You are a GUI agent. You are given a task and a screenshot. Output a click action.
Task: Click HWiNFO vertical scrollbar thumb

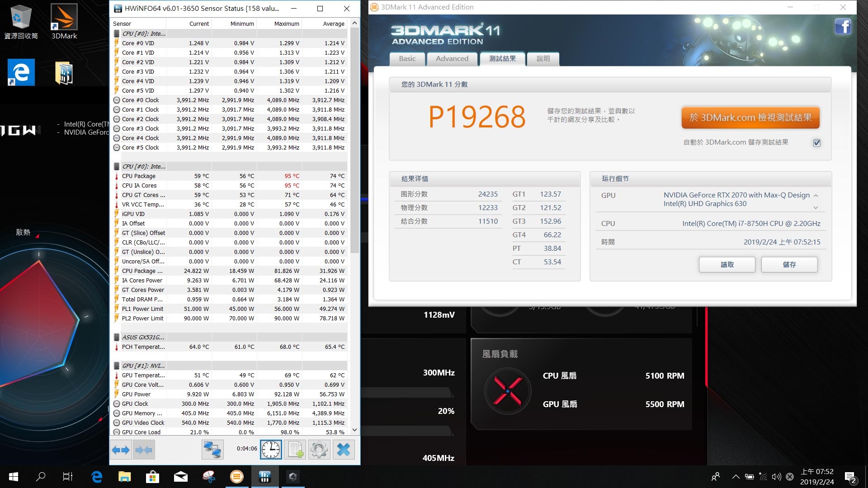coord(354,140)
